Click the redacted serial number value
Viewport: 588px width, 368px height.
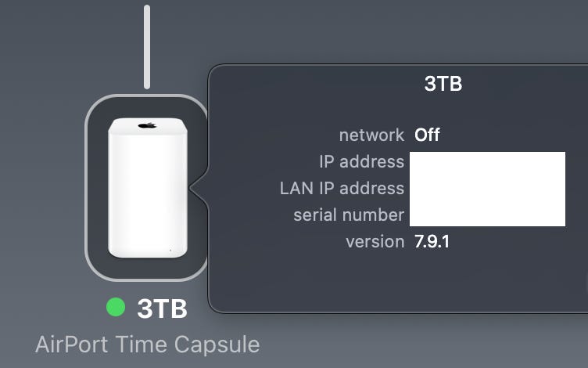click(x=486, y=215)
